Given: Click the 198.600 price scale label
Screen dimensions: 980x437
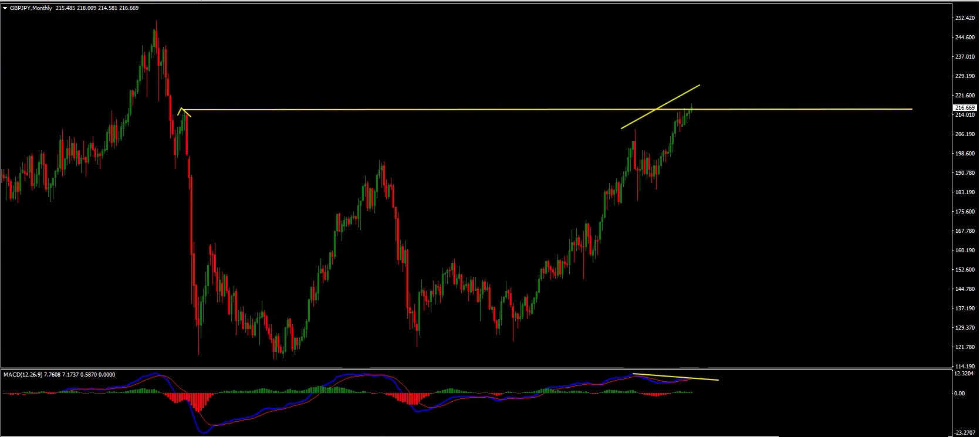Looking at the screenshot, I should tap(965, 154).
